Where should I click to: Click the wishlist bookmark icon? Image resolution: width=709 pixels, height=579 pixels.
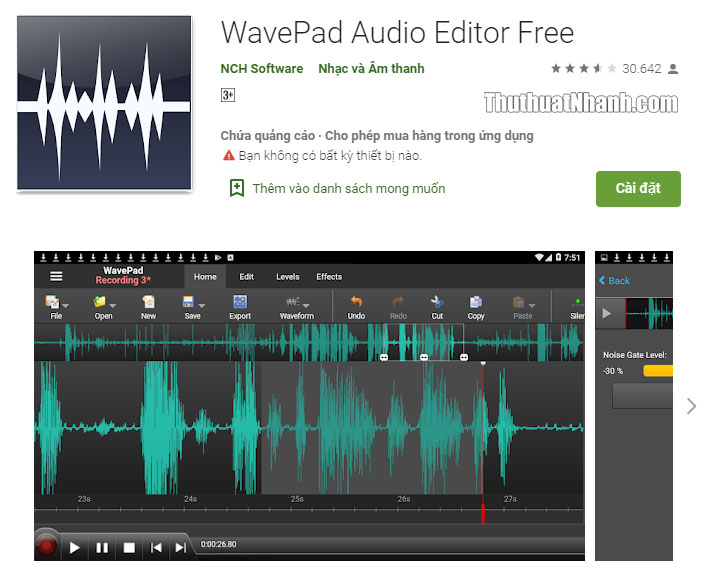point(237,188)
